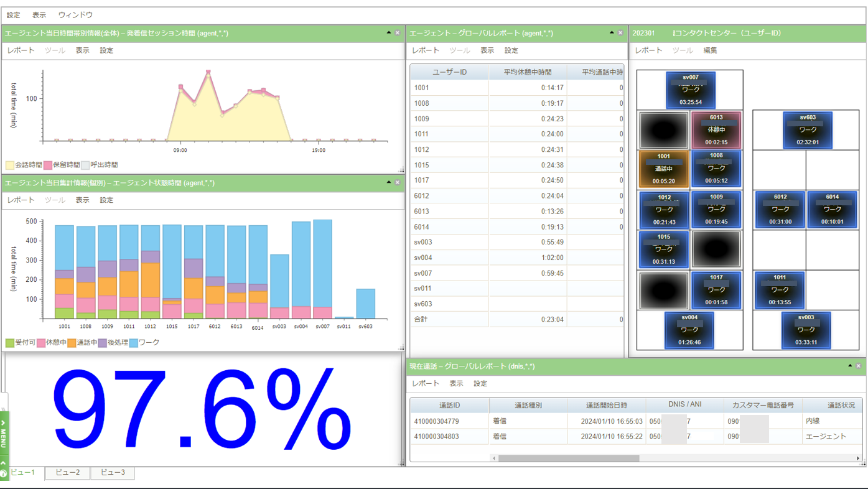Select the sv004 ワーク agent tile
The width and height of the screenshot is (868, 489).
691,330
